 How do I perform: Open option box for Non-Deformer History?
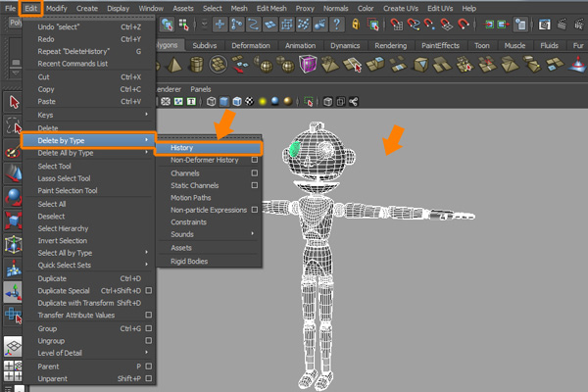click(x=255, y=160)
